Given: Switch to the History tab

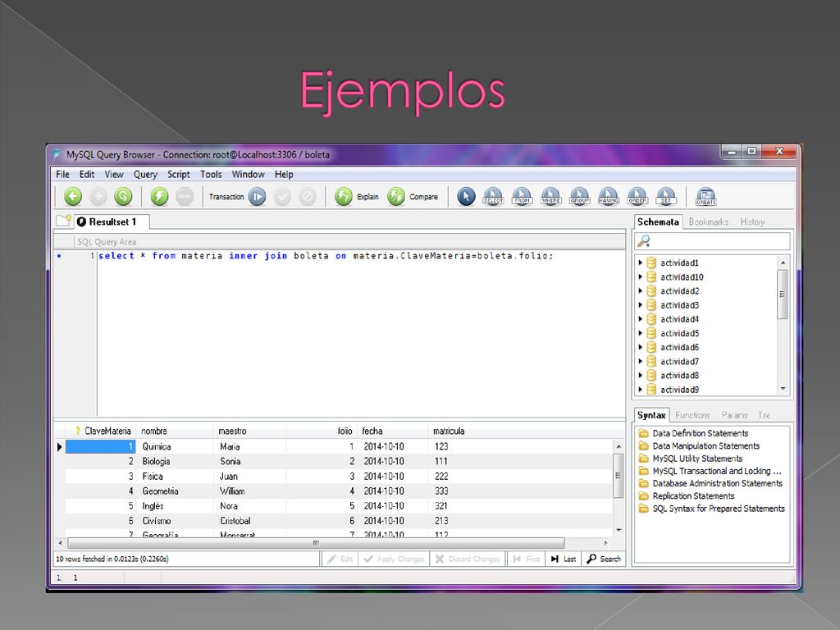Looking at the screenshot, I should pos(753,221).
